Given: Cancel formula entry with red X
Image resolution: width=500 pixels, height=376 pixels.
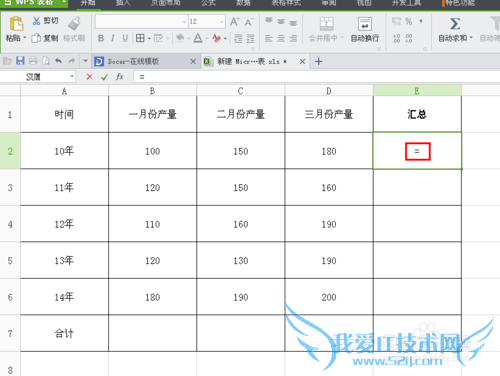Looking at the screenshot, I should coord(89,77).
